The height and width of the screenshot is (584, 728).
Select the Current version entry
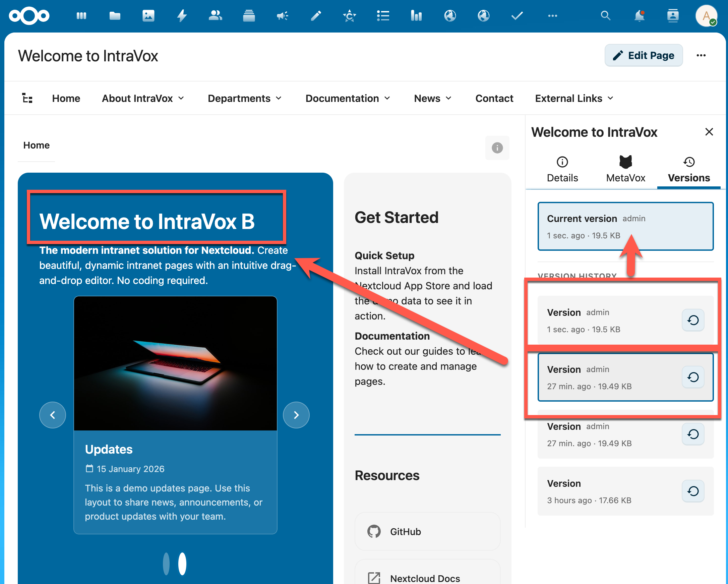point(625,226)
